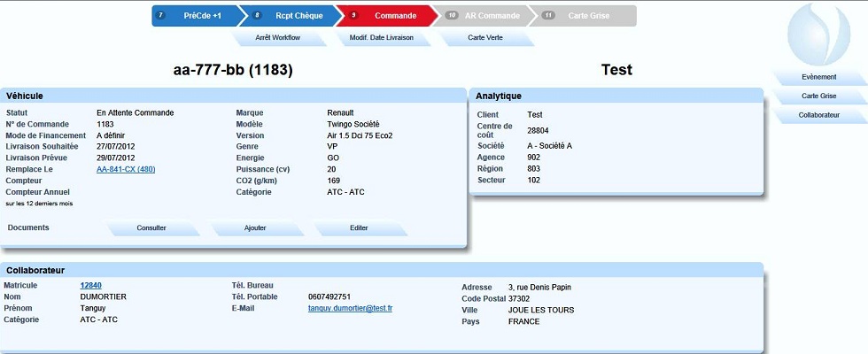Follow the Matricule link 12840
The height and width of the screenshot is (354, 868).
coord(91,285)
